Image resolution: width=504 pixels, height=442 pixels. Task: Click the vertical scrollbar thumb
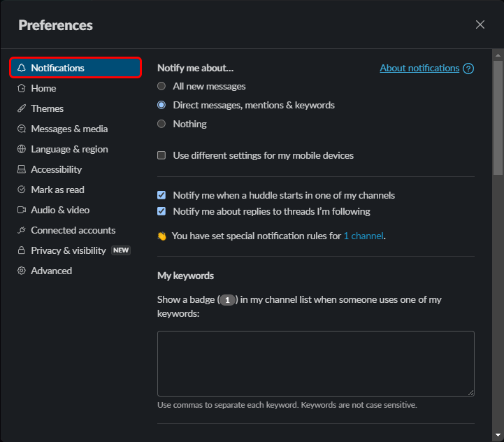498,117
